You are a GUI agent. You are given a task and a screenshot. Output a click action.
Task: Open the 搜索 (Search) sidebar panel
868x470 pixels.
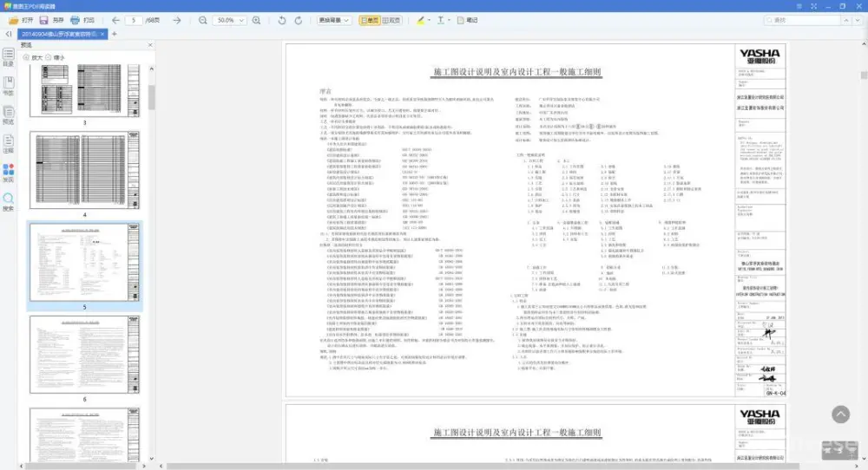8,202
